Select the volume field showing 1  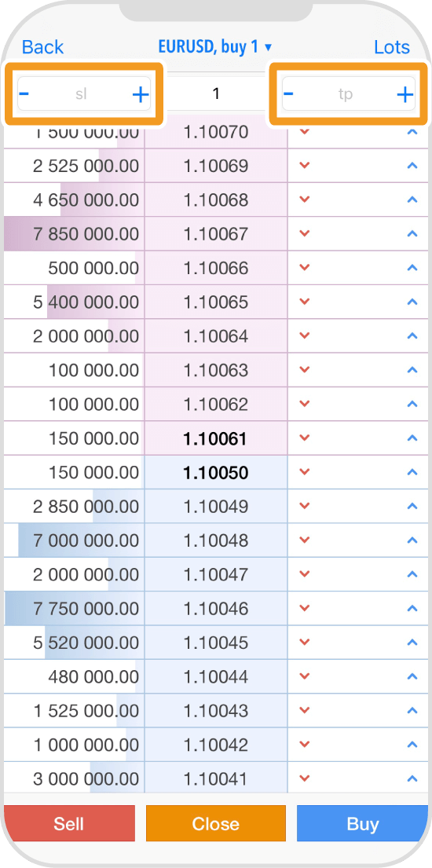tap(216, 93)
